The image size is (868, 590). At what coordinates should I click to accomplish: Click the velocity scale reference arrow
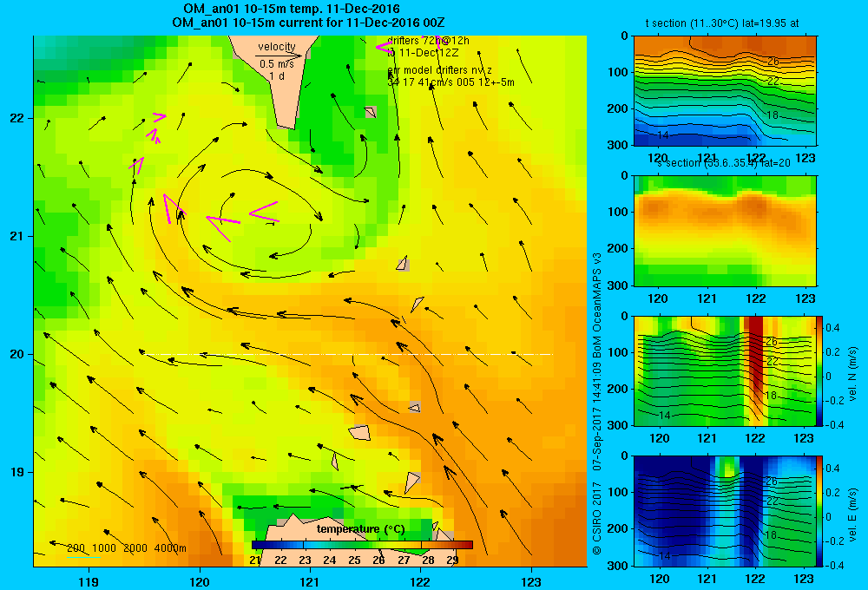(x=279, y=56)
